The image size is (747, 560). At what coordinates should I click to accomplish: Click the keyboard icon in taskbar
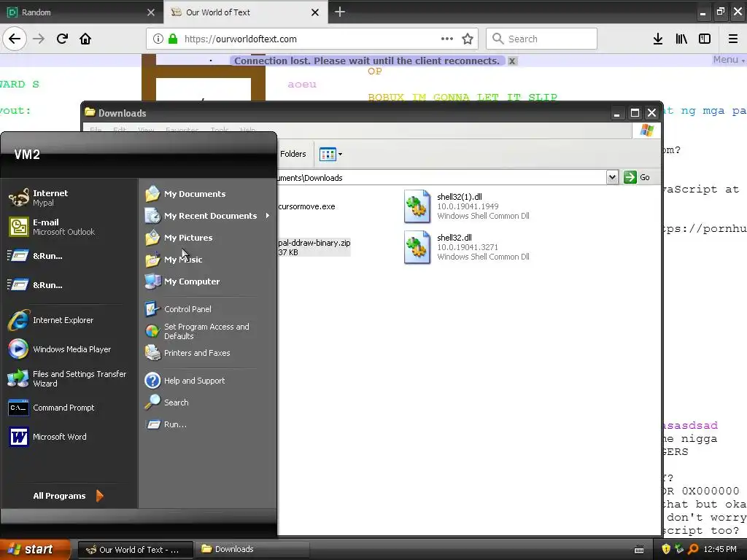tap(639, 550)
